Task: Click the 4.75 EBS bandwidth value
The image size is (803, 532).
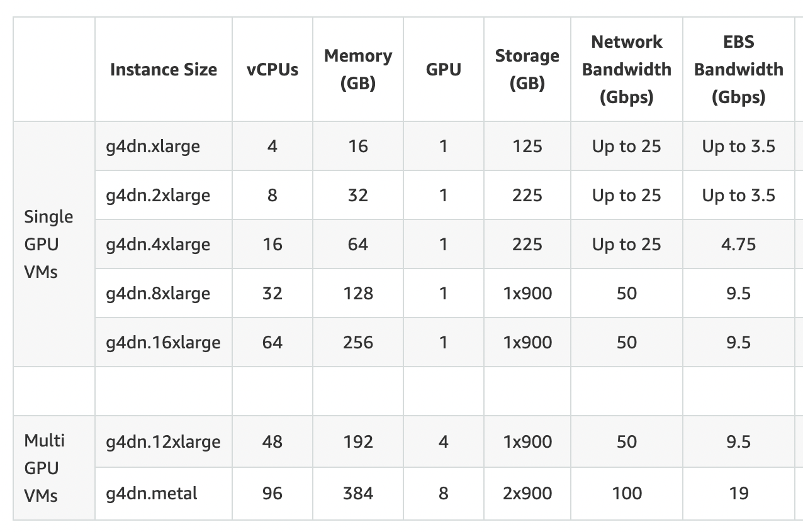Action: click(x=739, y=245)
